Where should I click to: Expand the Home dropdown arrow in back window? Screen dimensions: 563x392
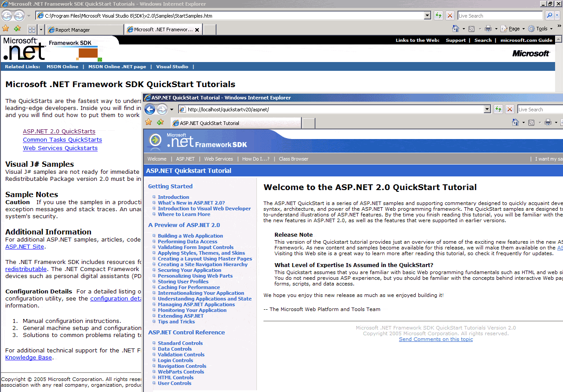point(464,29)
